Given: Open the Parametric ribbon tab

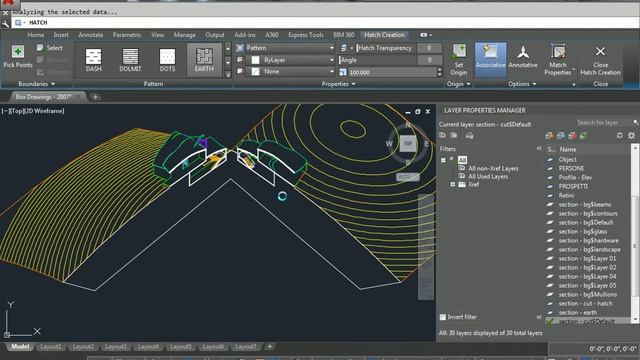Looking at the screenshot, I should (127, 35).
